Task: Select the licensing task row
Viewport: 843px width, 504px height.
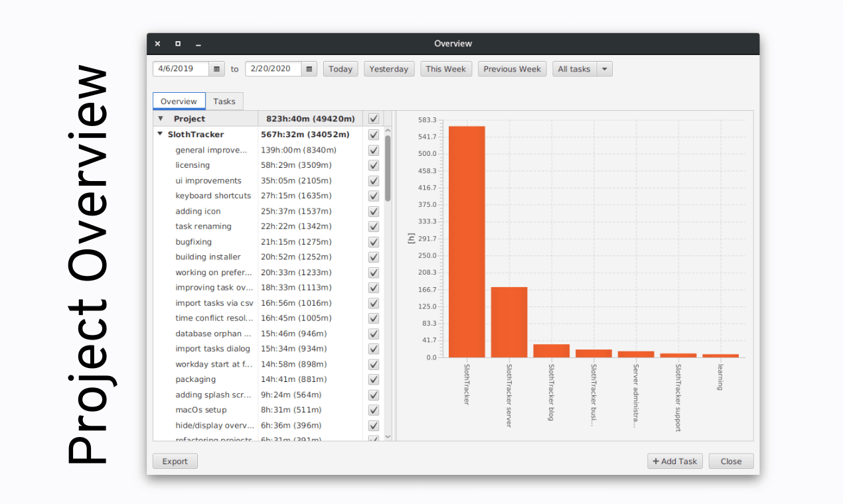Action: [x=268, y=165]
